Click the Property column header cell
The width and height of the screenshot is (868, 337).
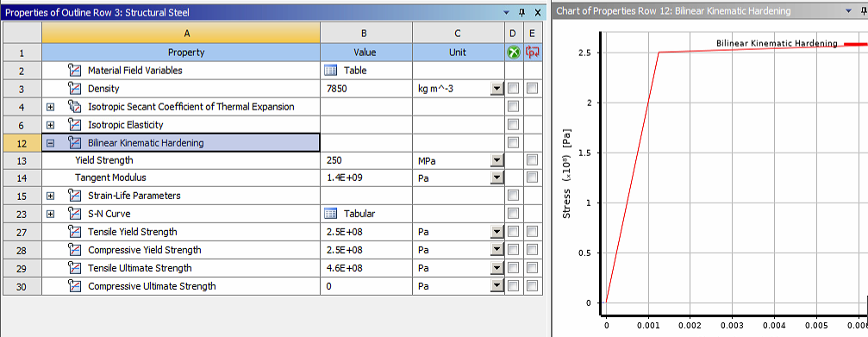tap(181, 53)
